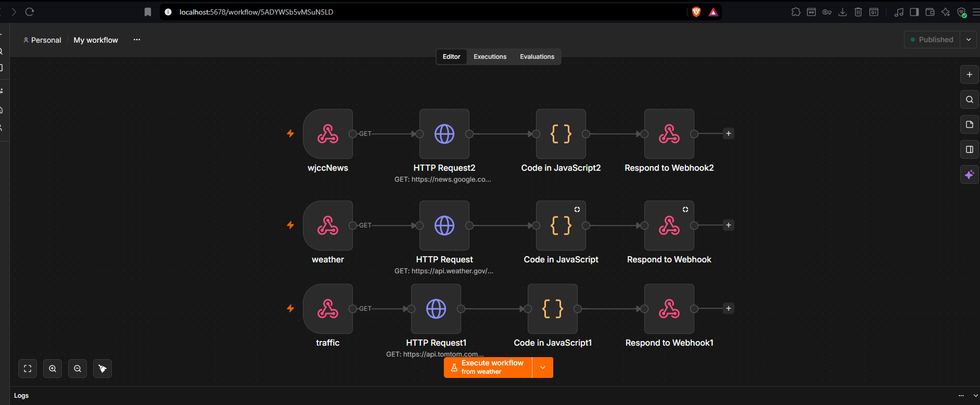This screenshot has height=405, width=980.
Task: Click Execute workflow from weather
Action: pyautogui.click(x=488, y=368)
